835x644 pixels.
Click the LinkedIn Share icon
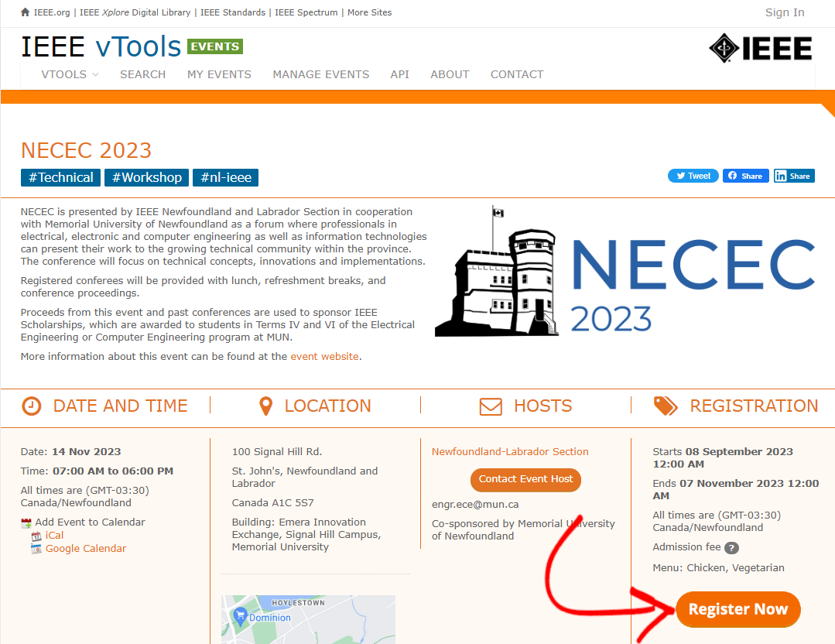782,176
